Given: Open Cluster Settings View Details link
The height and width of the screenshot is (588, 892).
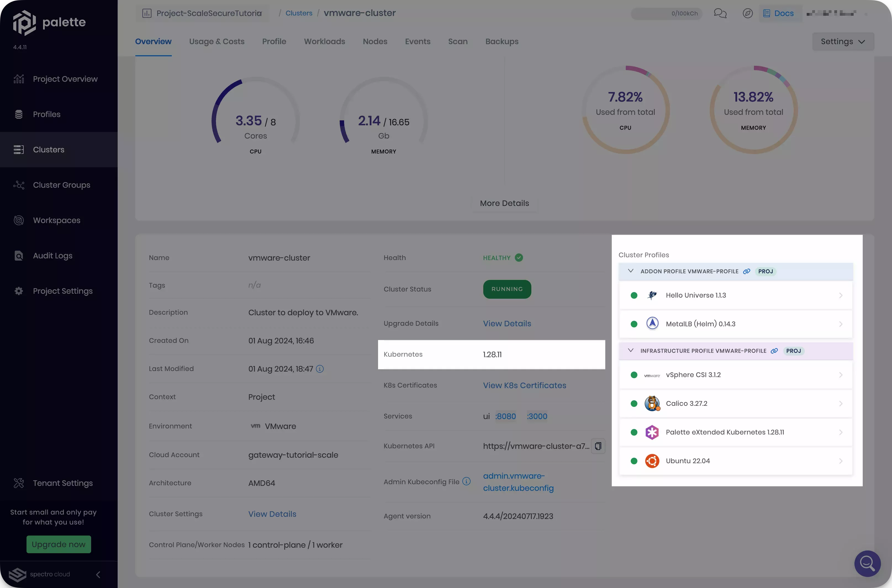Looking at the screenshot, I should (x=272, y=514).
